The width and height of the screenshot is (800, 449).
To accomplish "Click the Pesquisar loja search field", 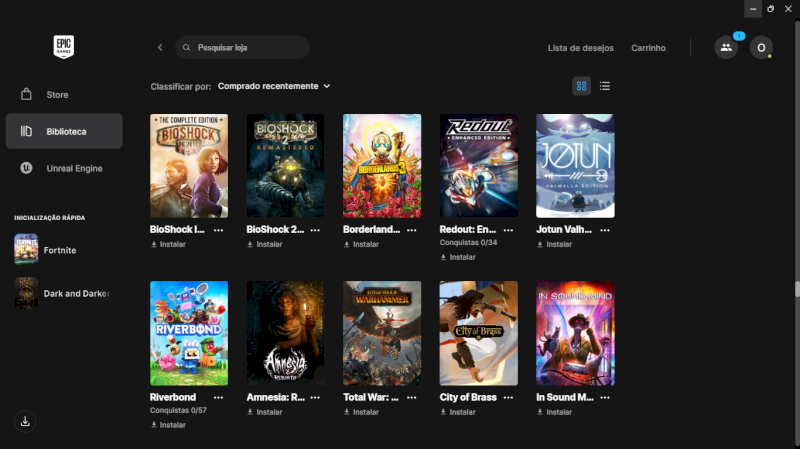I will pyautogui.click(x=242, y=47).
